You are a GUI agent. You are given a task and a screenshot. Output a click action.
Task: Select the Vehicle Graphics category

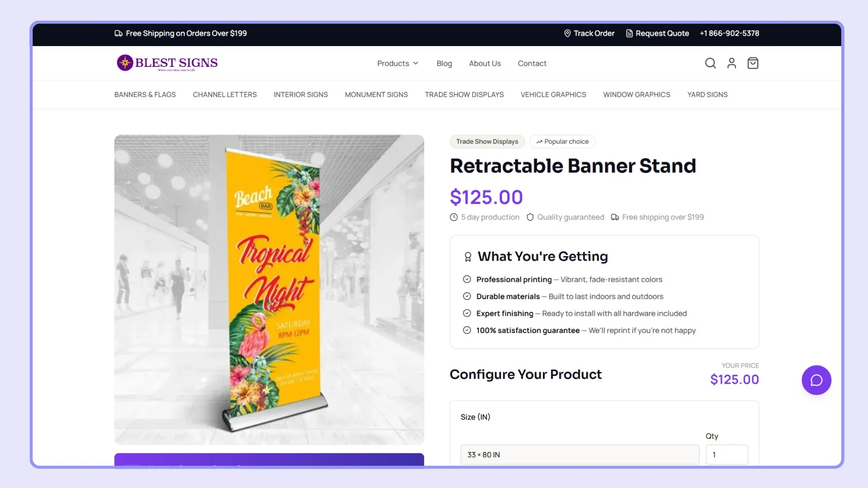point(553,94)
